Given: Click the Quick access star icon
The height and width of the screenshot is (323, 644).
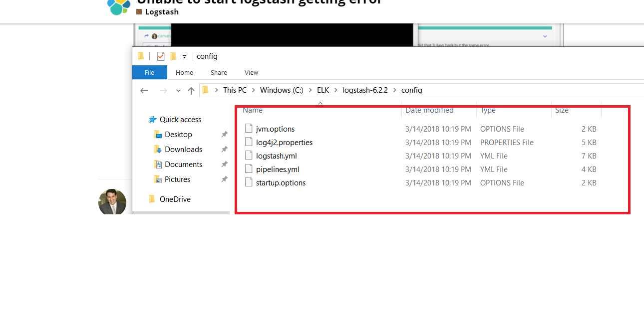Looking at the screenshot, I should 153,120.
